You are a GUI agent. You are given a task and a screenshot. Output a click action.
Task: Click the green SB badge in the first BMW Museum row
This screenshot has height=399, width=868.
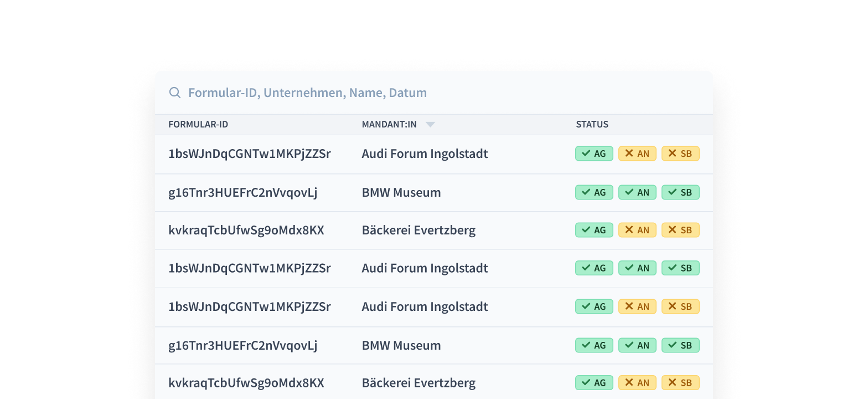[680, 192]
